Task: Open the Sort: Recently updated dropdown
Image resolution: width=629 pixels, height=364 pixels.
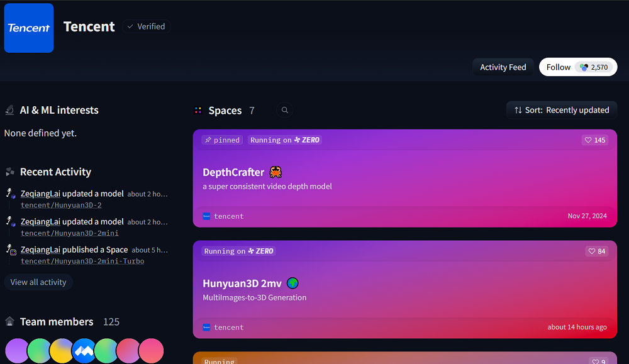Action: [x=562, y=110]
